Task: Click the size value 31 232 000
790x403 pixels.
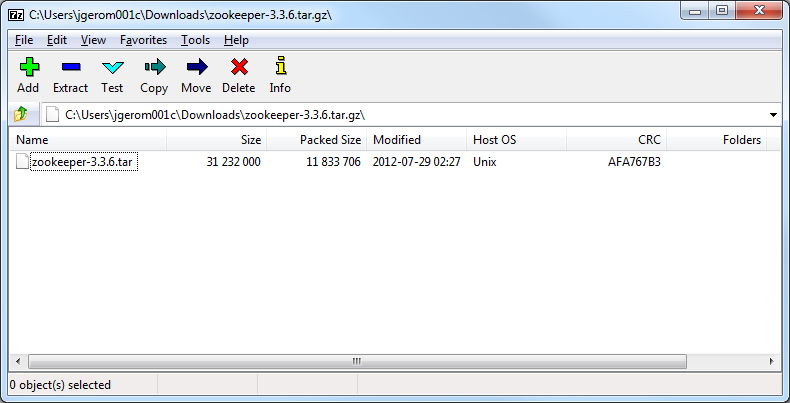Action: coord(233,162)
